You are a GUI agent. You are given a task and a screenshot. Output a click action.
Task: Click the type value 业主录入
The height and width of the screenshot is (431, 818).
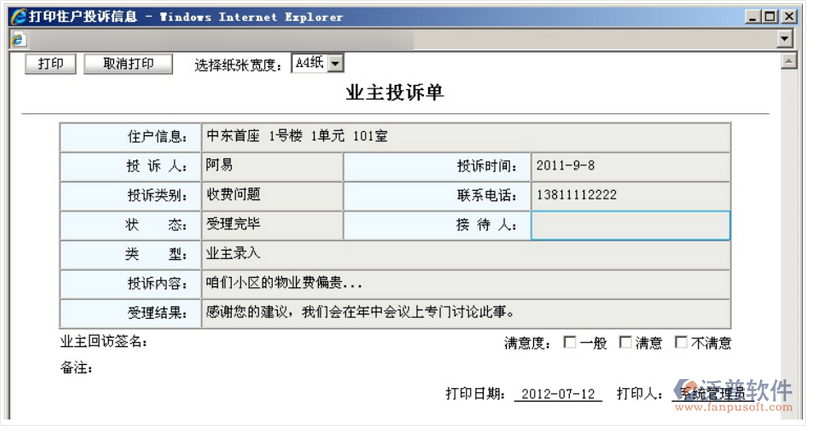pos(233,254)
